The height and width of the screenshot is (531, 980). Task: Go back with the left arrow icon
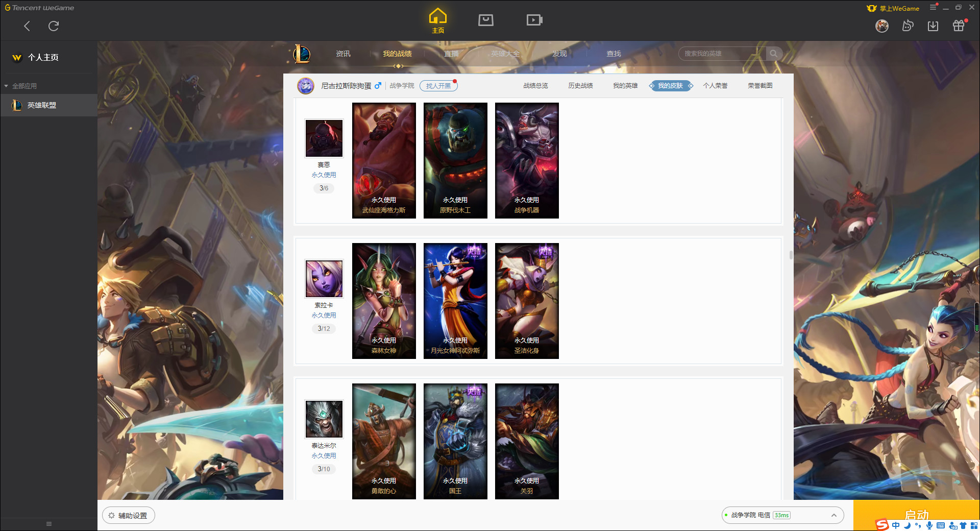pos(27,26)
